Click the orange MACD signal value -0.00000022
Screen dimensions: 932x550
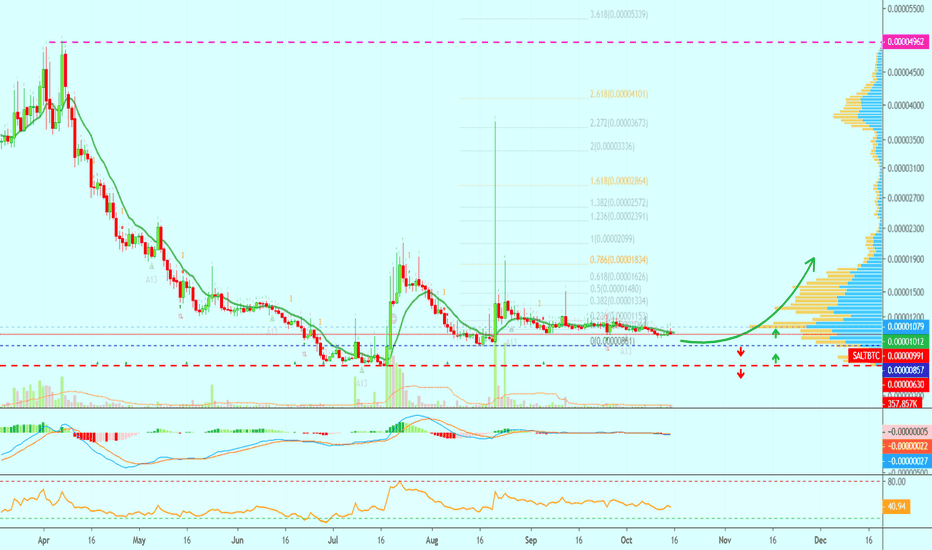pos(907,446)
